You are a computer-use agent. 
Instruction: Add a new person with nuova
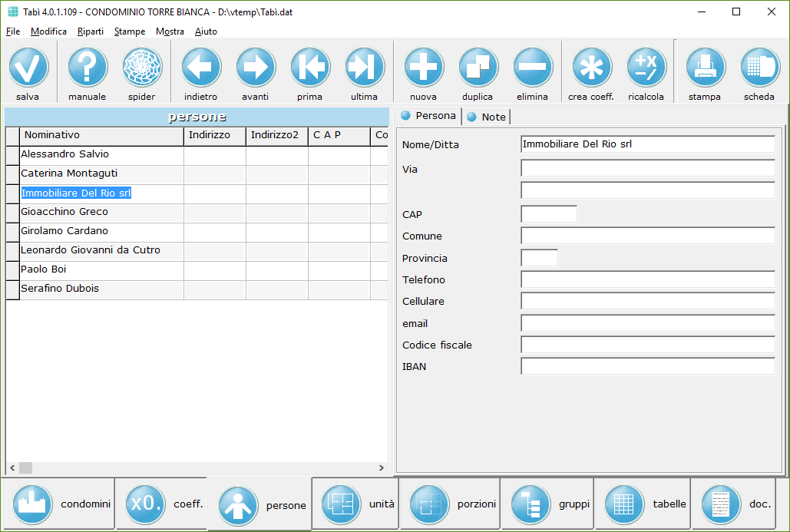[x=424, y=68]
